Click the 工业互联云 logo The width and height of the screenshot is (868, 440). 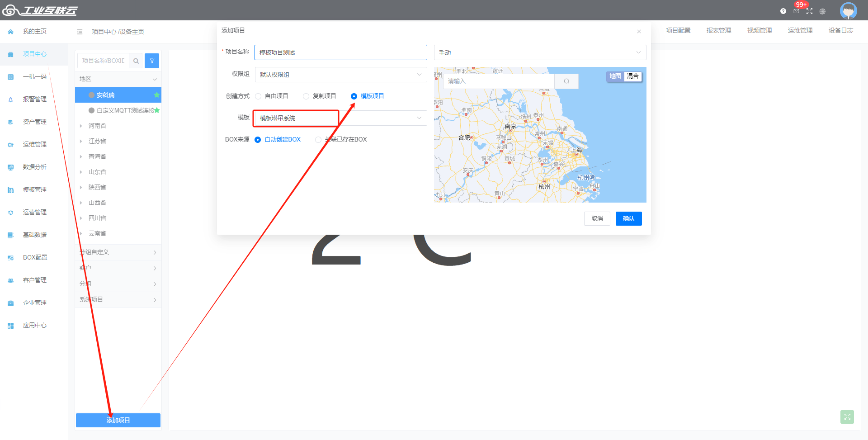pyautogui.click(x=40, y=10)
